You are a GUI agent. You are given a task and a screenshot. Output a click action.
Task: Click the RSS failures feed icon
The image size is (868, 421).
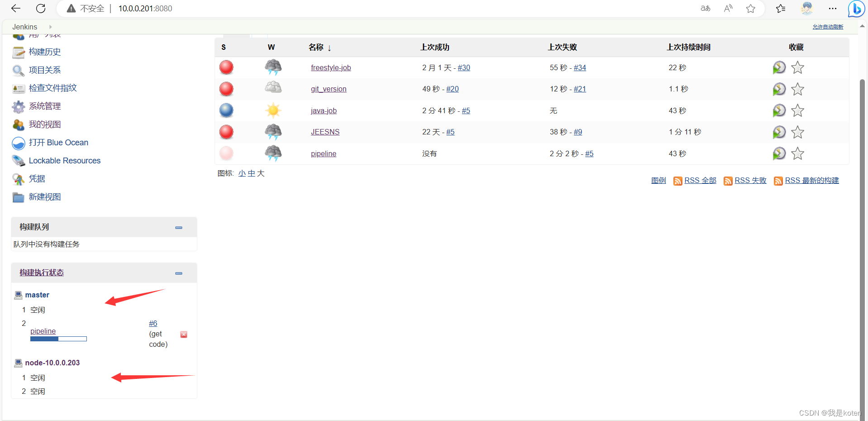(728, 181)
